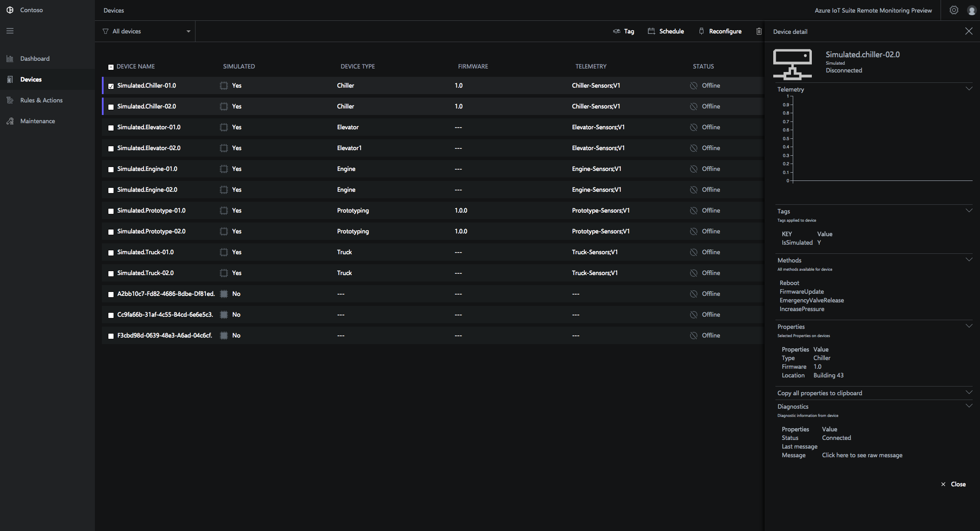Click the hamburger menu to collapse sidebar
Viewport: 980px width, 531px height.
[10, 31]
